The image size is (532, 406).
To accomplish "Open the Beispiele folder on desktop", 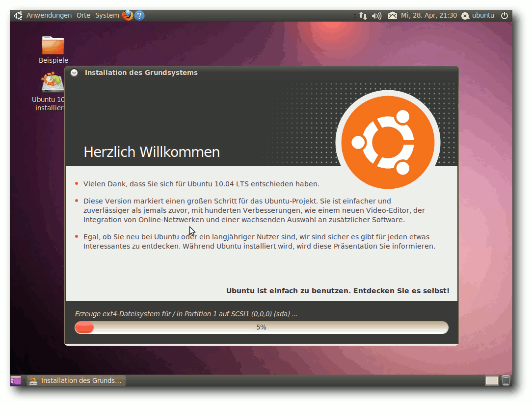I will (53, 50).
